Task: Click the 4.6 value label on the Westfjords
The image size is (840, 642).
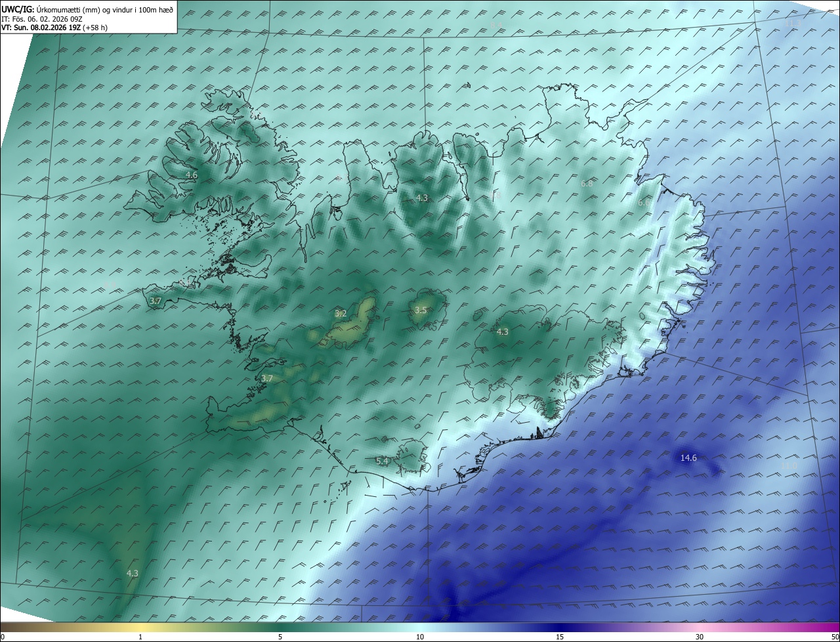Action: click(x=191, y=175)
